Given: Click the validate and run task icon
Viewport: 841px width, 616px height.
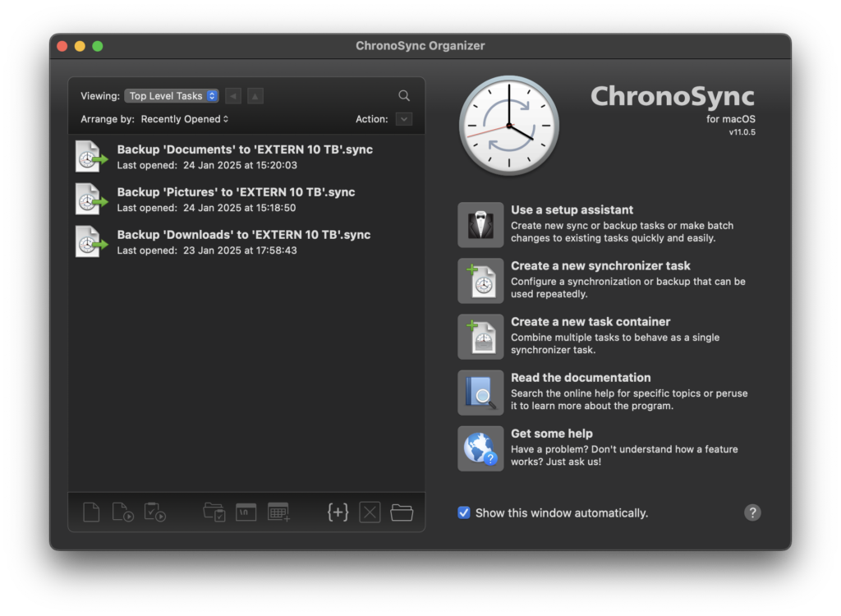Looking at the screenshot, I should [x=155, y=513].
